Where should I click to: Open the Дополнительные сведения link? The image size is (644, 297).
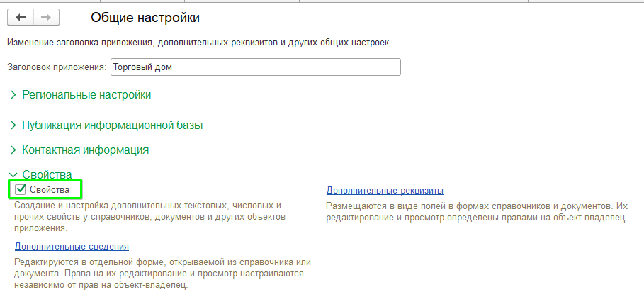click(x=72, y=247)
